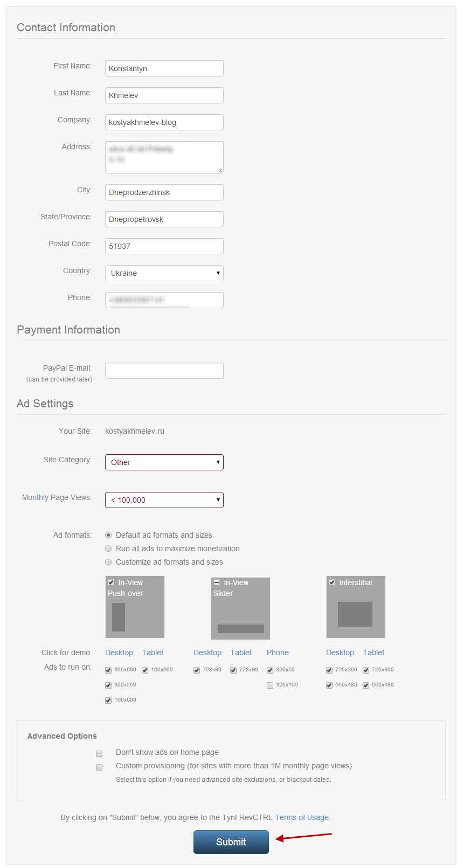The width and height of the screenshot is (464, 868).
Task: Uncheck the 300x250 desktop ad size
Action: [108, 685]
